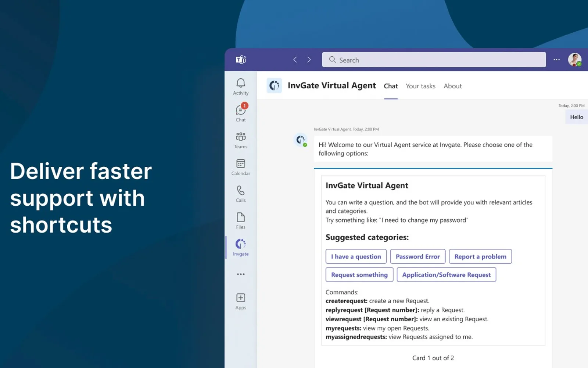Viewport: 588px width, 368px height.
Task: Choose the Password Error category
Action: pyautogui.click(x=417, y=256)
